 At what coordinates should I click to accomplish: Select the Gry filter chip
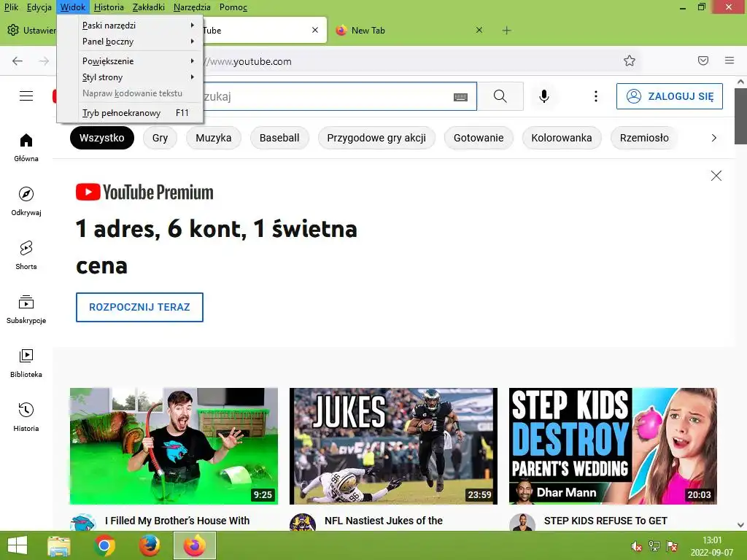[160, 138]
